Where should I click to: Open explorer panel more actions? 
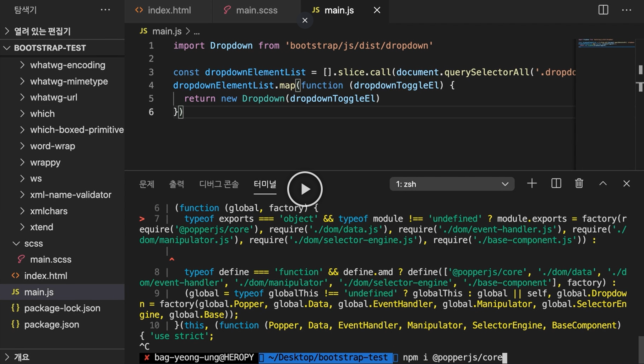click(105, 10)
